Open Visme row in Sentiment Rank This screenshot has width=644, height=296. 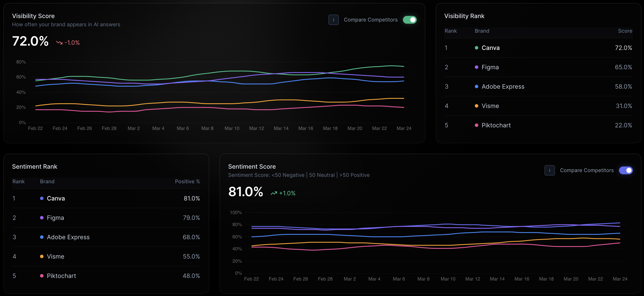(x=56, y=257)
